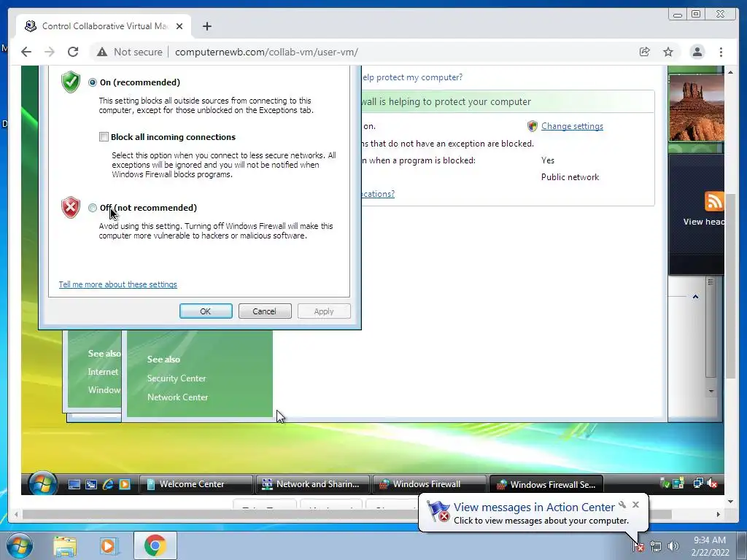Click the Vista Start orb in VM
Viewport: 747px width, 560px height.
pyautogui.click(x=43, y=483)
